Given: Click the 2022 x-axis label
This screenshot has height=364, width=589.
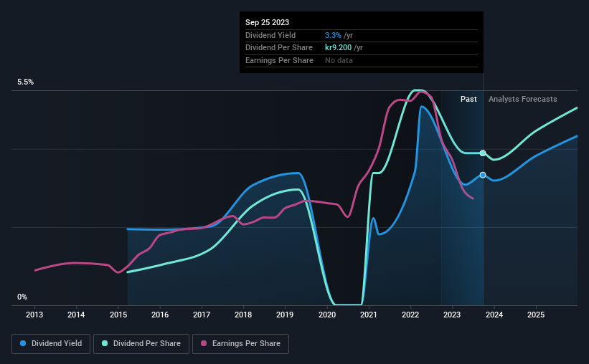Looking at the screenshot, I should point(410,315).
